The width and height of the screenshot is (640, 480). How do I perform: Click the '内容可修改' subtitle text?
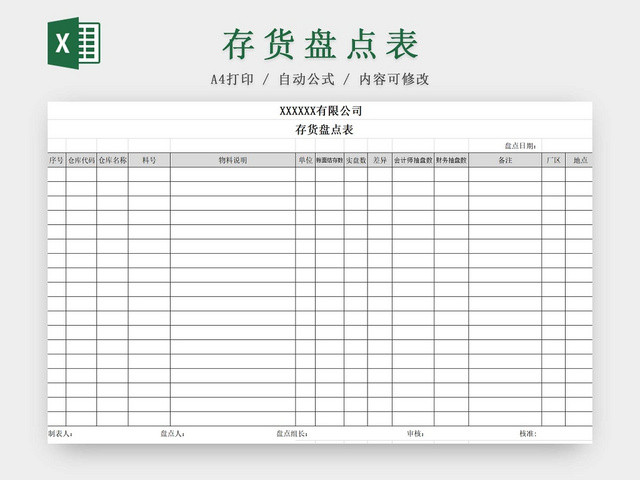pyautogui.click(x=394, y=79)
